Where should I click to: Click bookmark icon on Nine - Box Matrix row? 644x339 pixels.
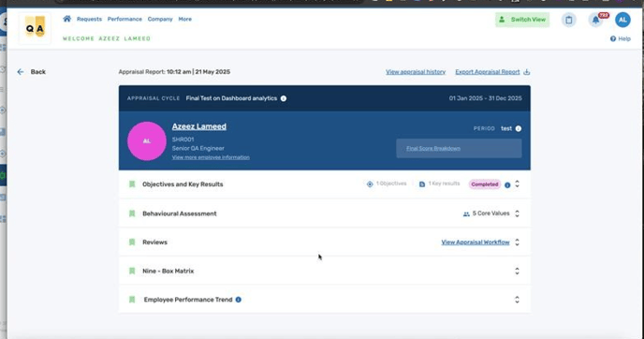[x=132, y=272]
